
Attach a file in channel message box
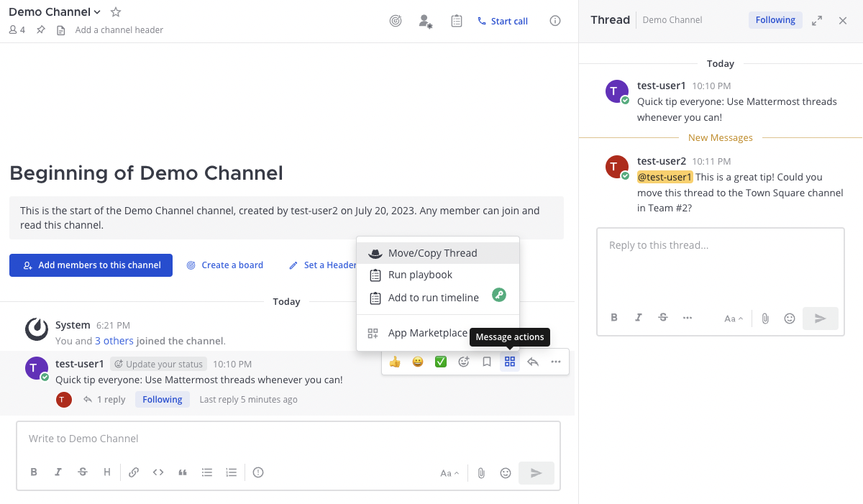coord(481,473)
